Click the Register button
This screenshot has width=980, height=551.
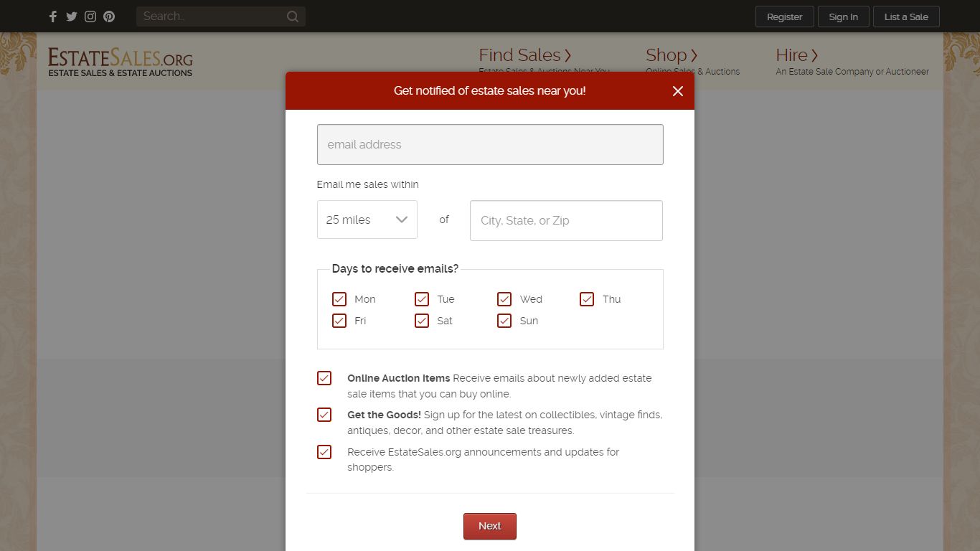coord(785,17)
